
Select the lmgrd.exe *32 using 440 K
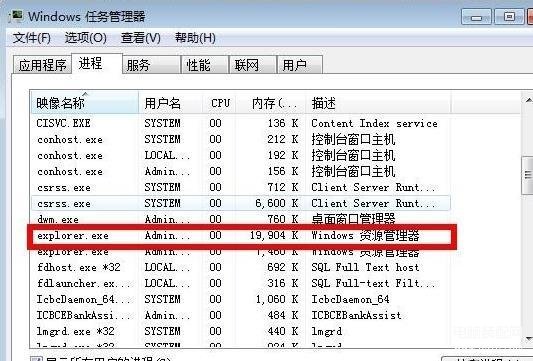pos(241,331)
